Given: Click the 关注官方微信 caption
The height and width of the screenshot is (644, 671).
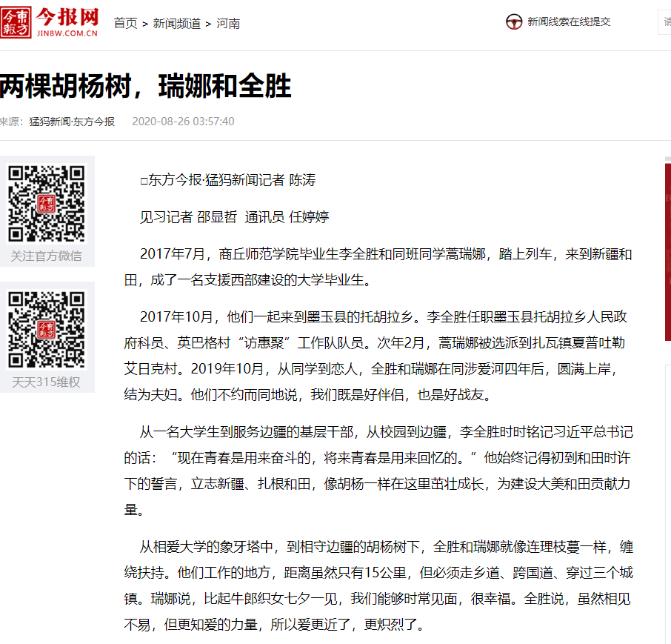Looking at the screenshot, I should [47, 256].
